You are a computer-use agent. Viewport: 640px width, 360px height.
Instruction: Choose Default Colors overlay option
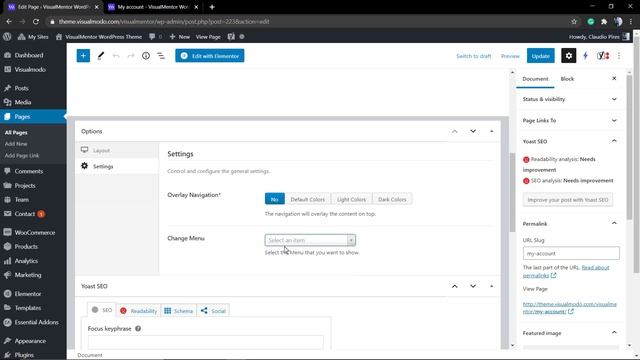(x=308, y=199)
